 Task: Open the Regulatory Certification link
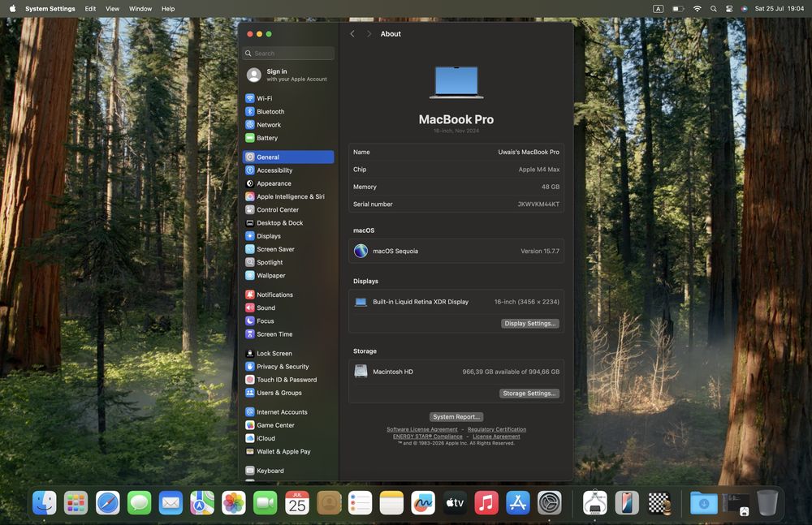point(497,429)
